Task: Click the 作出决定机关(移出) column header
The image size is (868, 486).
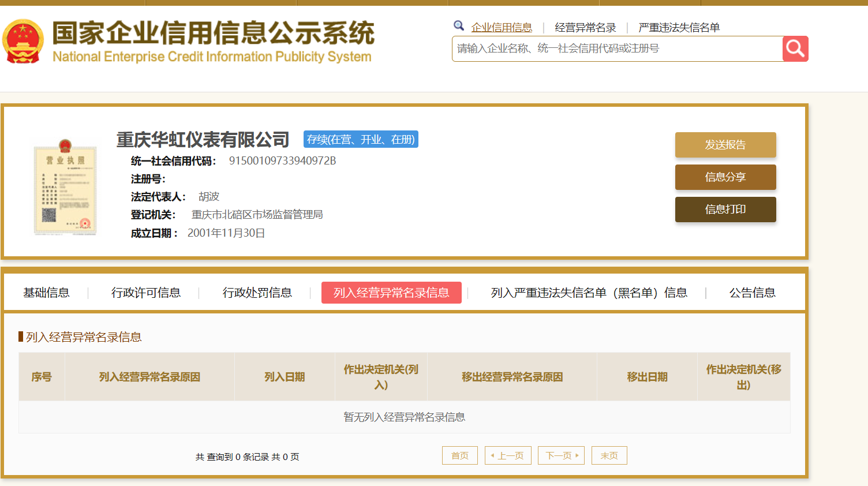Action: click(x=743, y=377)
